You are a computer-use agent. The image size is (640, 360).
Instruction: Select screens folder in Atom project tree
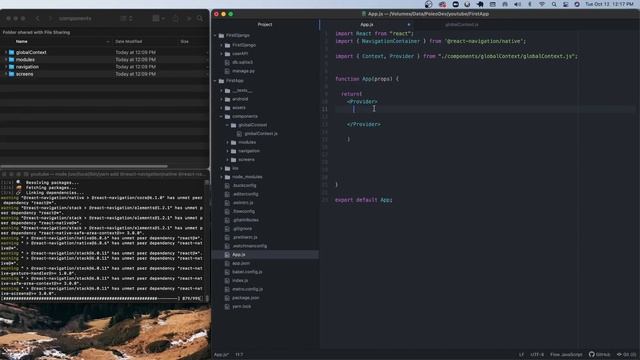[246, 160]
